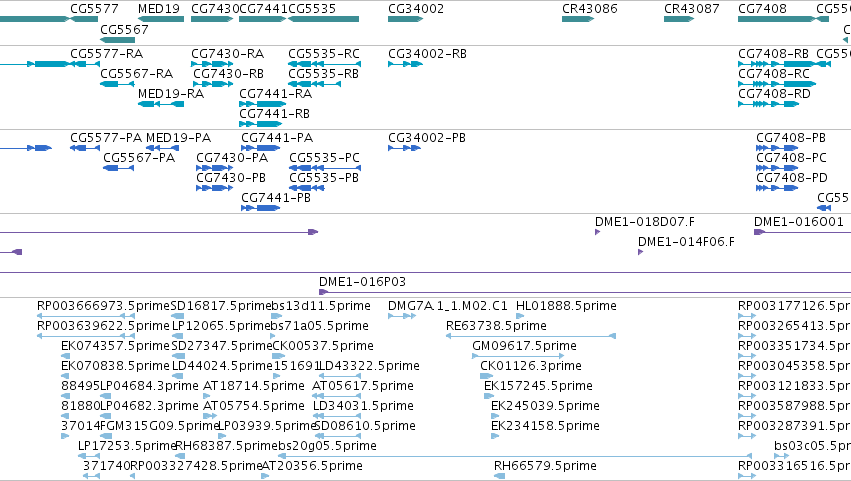Select the CG7408-PC protein label
This screenshot has width=851, height=481.
(x=791, y=157)
